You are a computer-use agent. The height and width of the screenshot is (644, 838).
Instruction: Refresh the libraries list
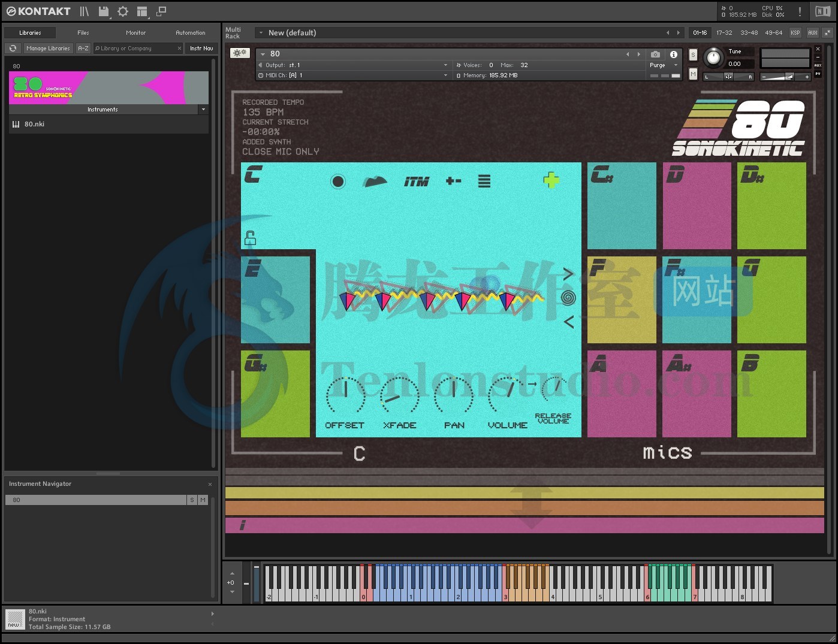(x=13, y=49)
